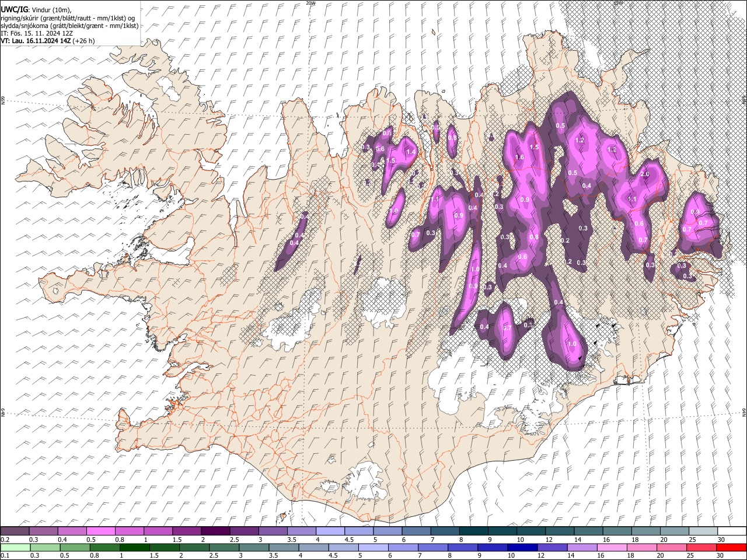Image resolution: width=747 pixels, height=560 pixels.
Task: Click the snow legend swatch labeled 25
Action: tap(704, 531)
